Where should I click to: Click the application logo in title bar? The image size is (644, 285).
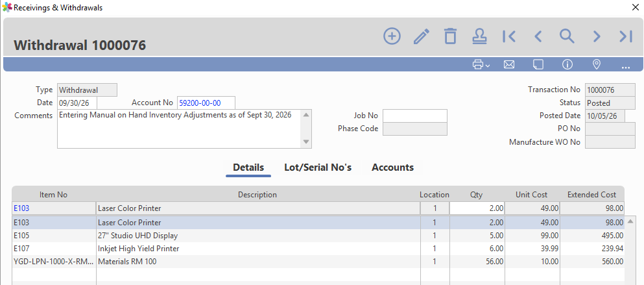coord(7,7)
